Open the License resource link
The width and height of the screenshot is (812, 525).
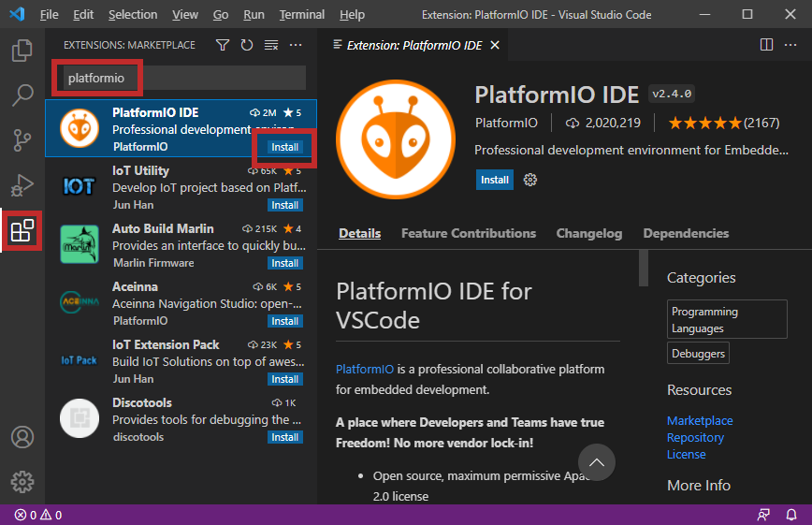tap(686, 454)
